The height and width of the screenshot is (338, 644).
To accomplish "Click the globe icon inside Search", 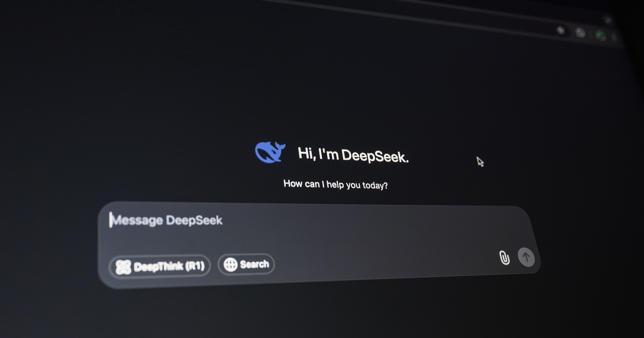I will tap(230, 265).
